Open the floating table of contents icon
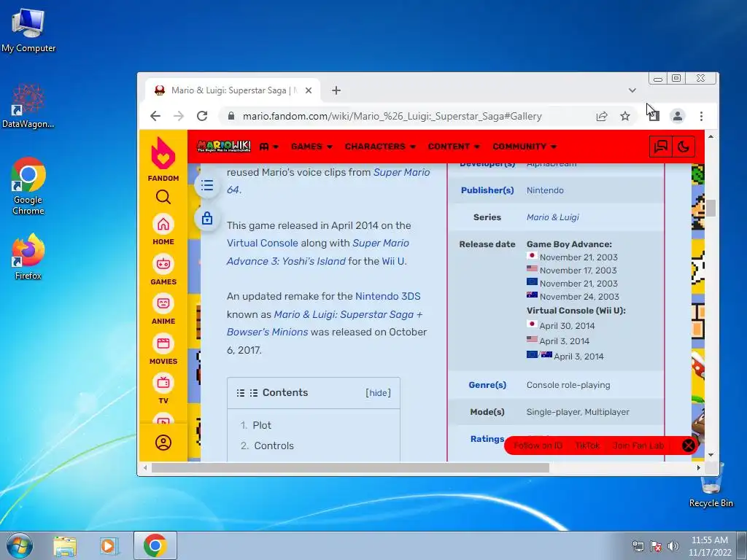Viewport: 747px width, 560px height. pyautogui.click(x=206, y=185)
